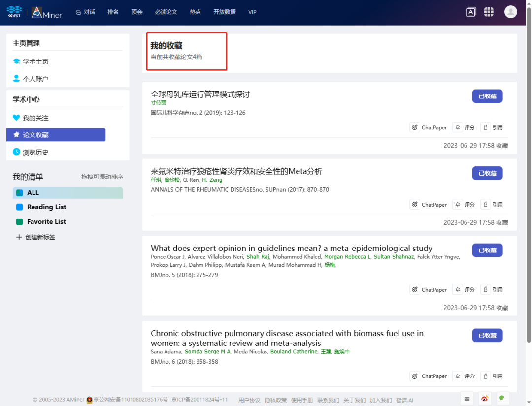Open the apps grid icon
532x406 pixels.
pos(489,12)
